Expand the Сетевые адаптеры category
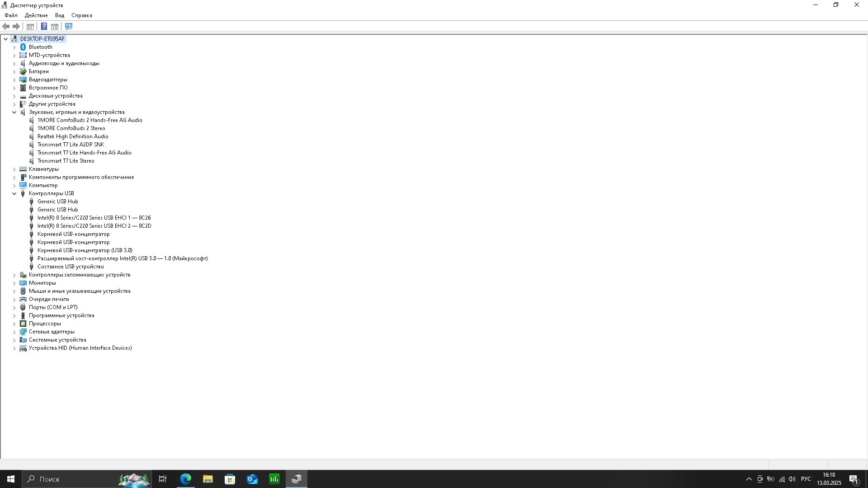Image resolution: width=868 pixels, height=488 pixels. (14, 332)
